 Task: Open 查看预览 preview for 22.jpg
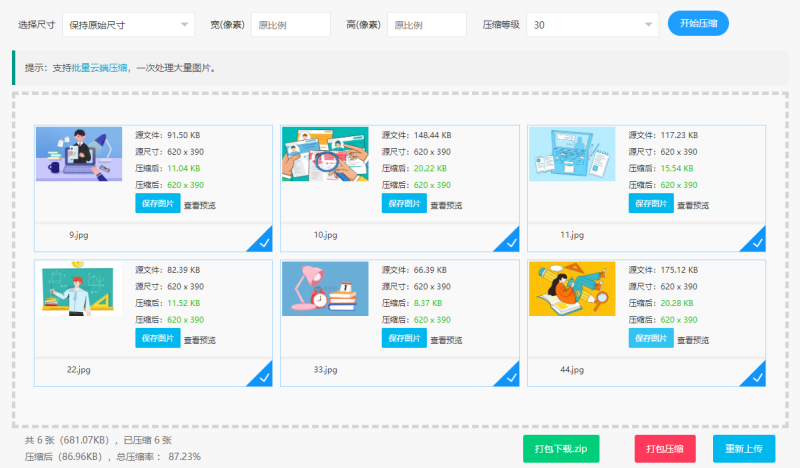(200, 340)
